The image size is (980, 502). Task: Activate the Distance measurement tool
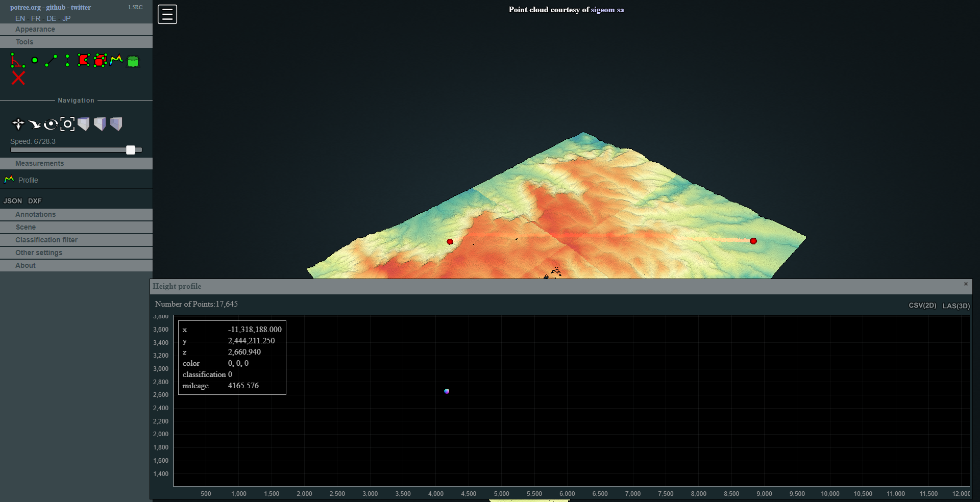pyautogui.click(x=50, y=60)
